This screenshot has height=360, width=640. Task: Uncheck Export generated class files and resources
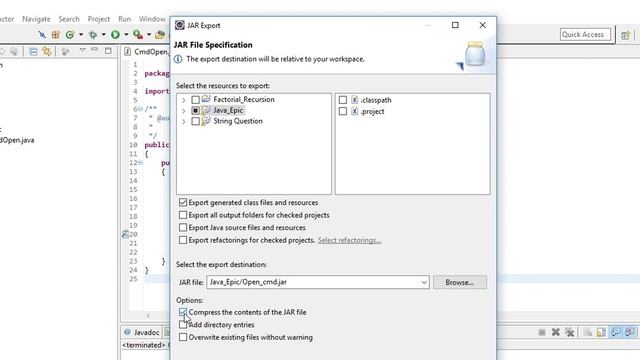183,202
